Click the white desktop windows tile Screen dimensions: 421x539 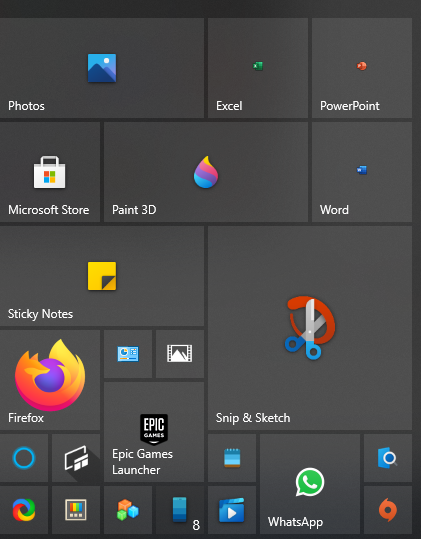[76, 458]
